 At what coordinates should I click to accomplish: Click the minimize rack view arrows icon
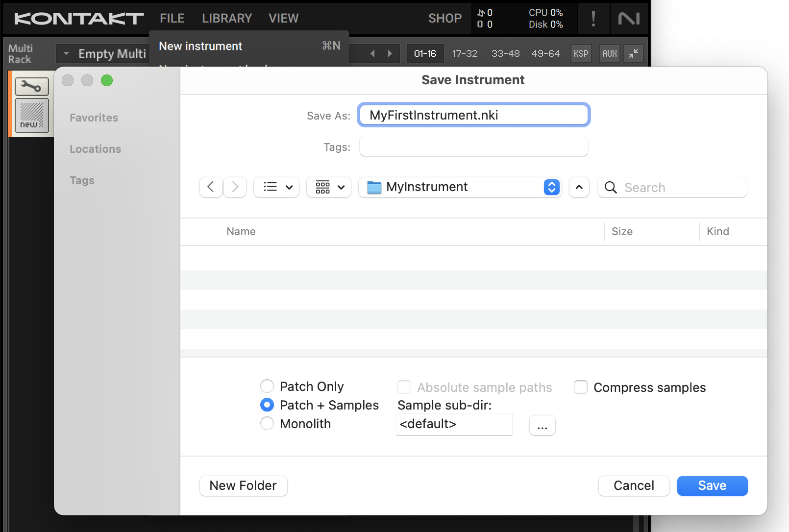point(634,53)
